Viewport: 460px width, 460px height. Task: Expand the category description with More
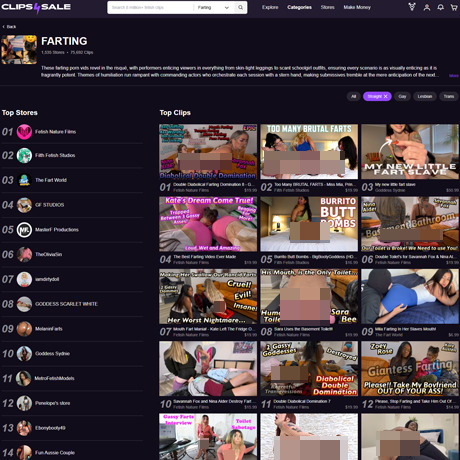(454, 76)
